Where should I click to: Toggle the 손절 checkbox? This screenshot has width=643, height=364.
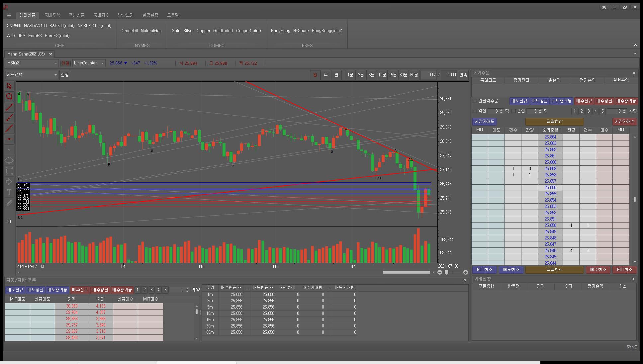513,111
